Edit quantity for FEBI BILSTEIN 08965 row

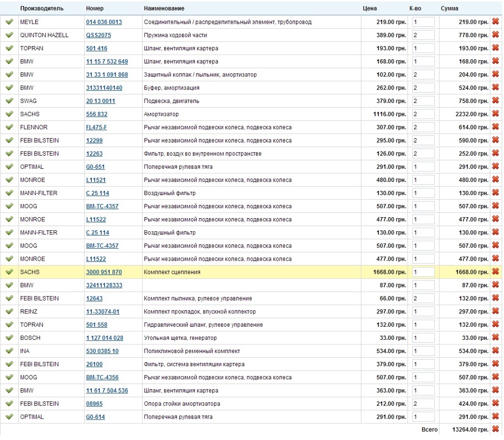423,404
